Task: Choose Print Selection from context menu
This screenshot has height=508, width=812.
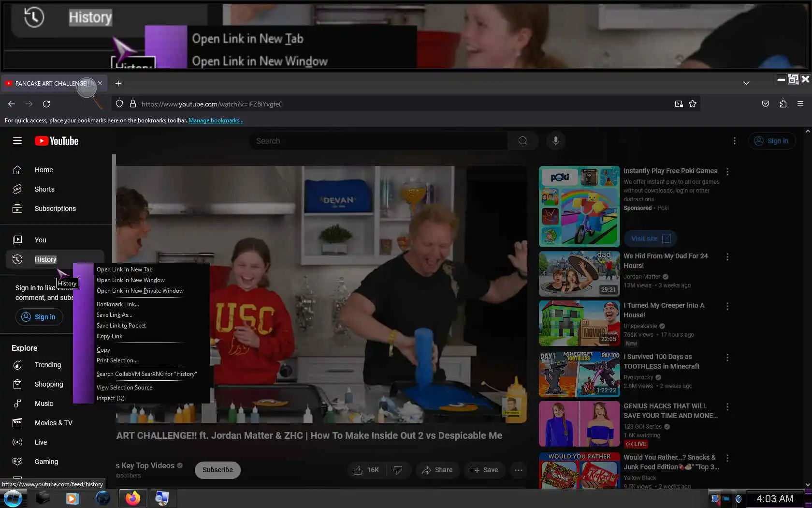Action: pyautogui.click(x=152, y=360)
